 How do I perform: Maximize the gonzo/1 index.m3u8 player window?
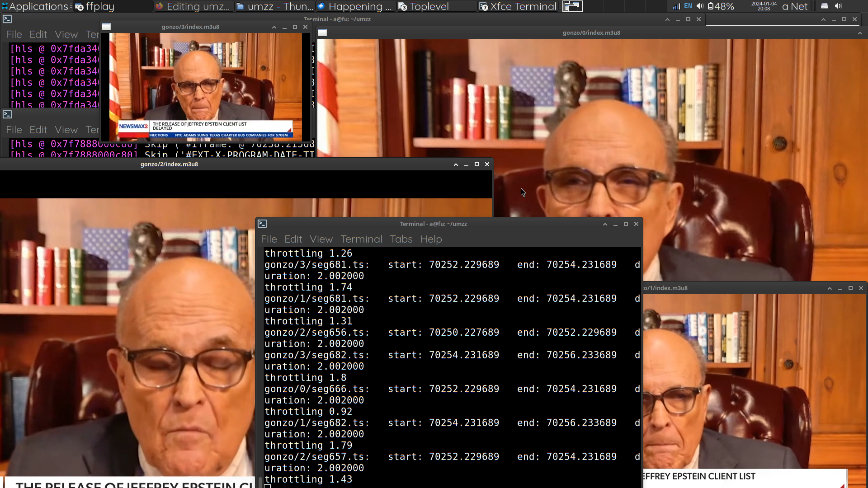tap(850, 288)
